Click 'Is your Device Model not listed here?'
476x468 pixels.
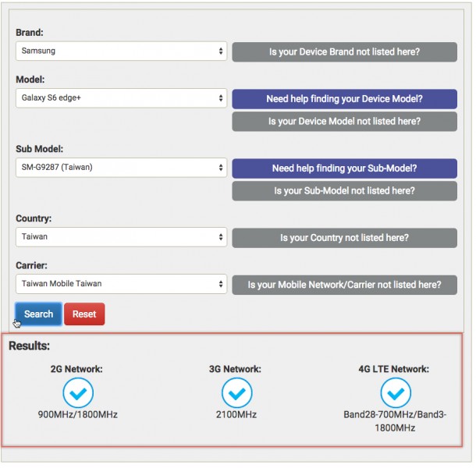[x=344, y=122]
